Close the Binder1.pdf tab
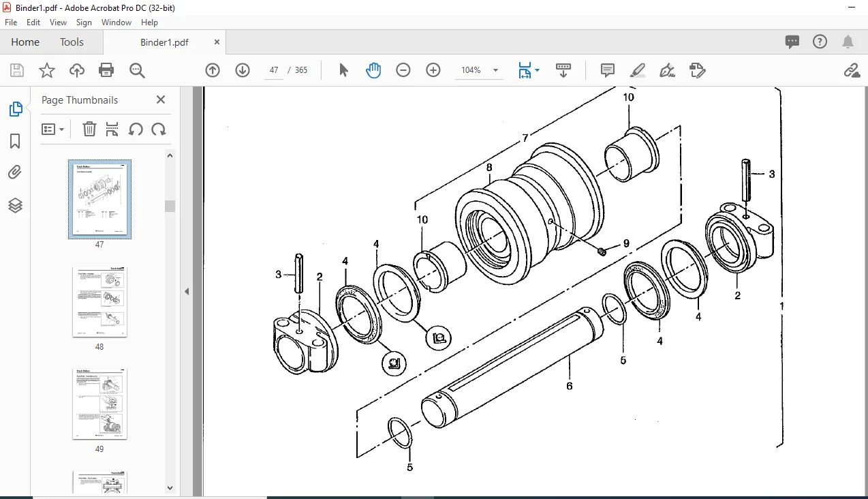This screenshot has height=499, width=868. point(217,42)
